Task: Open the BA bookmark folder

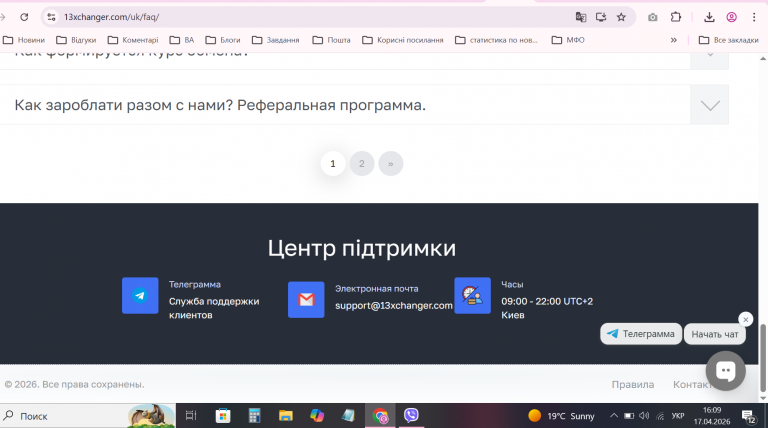Action: pos(182,40)
